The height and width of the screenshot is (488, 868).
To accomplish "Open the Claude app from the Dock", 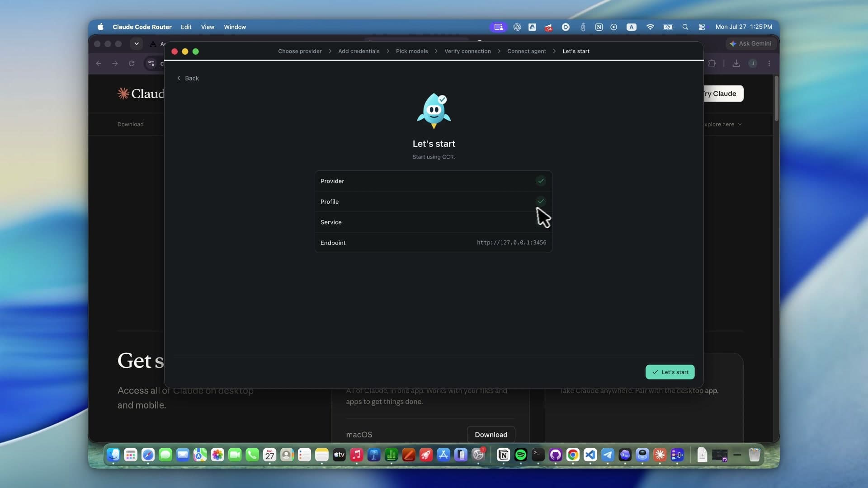I will (660, 455).
